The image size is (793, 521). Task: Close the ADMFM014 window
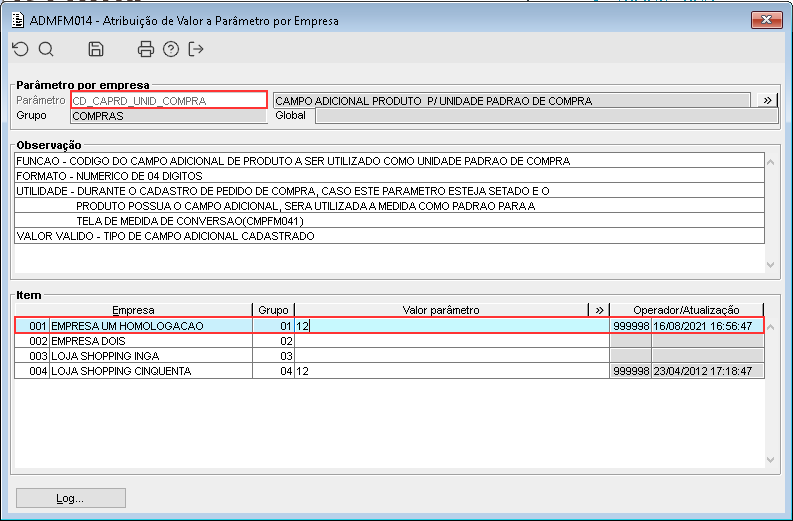coord(767,20)
